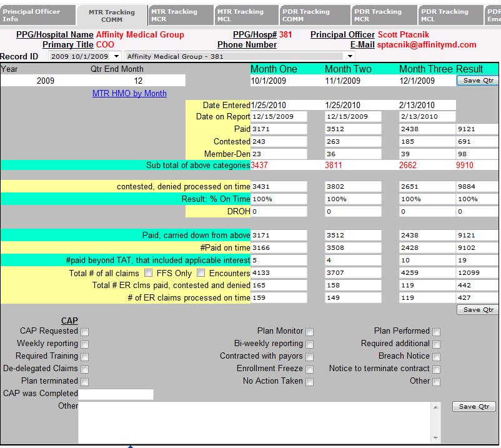This screenshot has width=501, height=448.
Task: Tick the No Action Taken checkbox
Action: click(x=309, y=382)
